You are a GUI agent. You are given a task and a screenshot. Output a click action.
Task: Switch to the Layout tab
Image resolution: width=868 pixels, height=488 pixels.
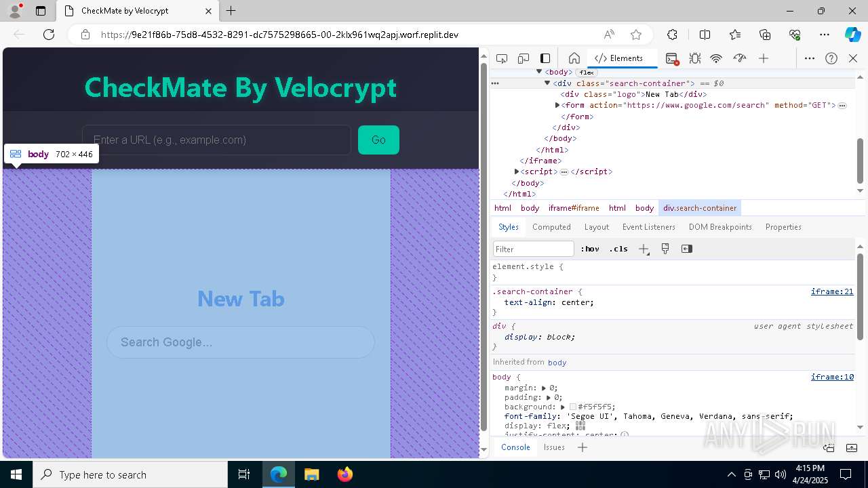[x=597, y=227]
